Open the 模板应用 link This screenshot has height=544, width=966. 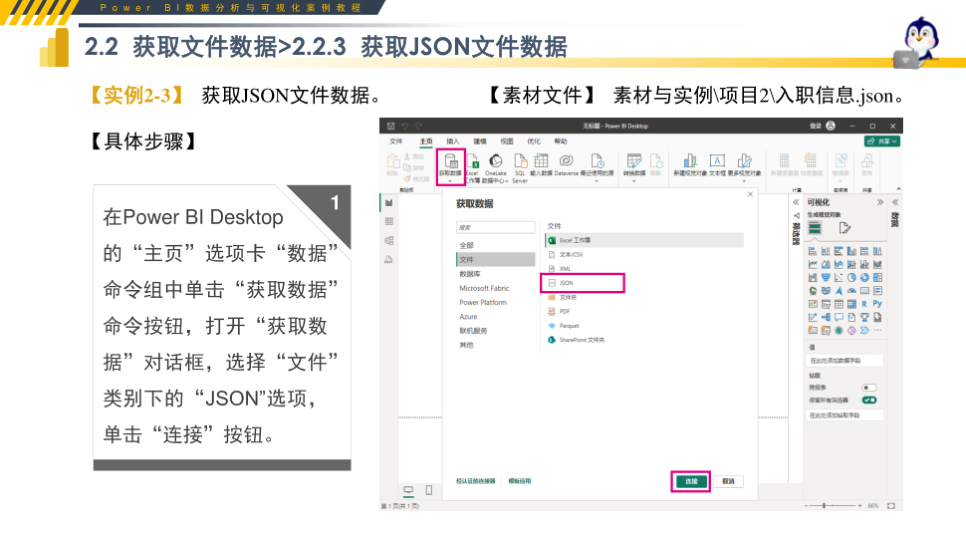click(520, 481)
